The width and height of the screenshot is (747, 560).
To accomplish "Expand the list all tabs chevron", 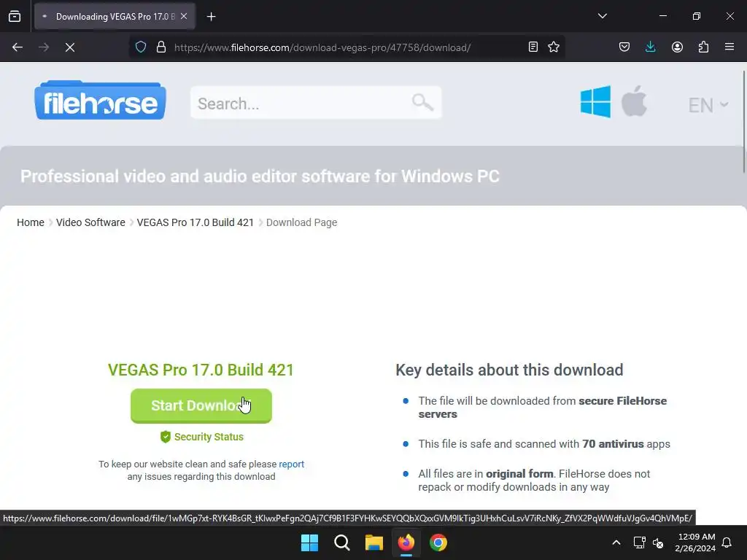I will (x=602, y=16).
